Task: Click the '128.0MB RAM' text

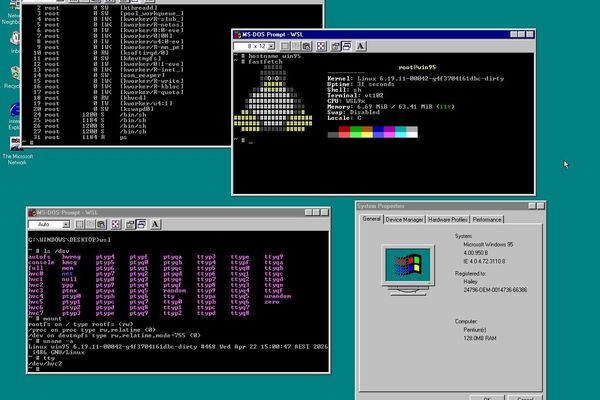Action: (480, 338)
